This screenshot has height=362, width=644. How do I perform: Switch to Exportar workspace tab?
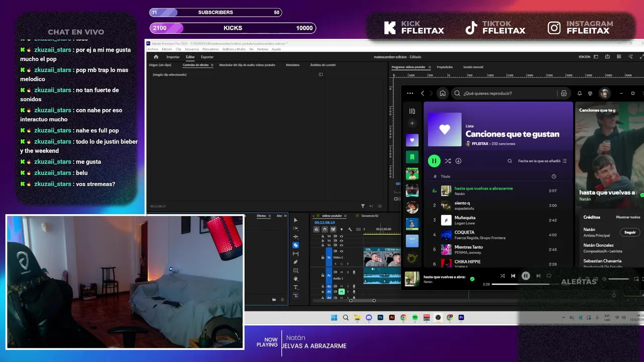(x=207, y=57)
